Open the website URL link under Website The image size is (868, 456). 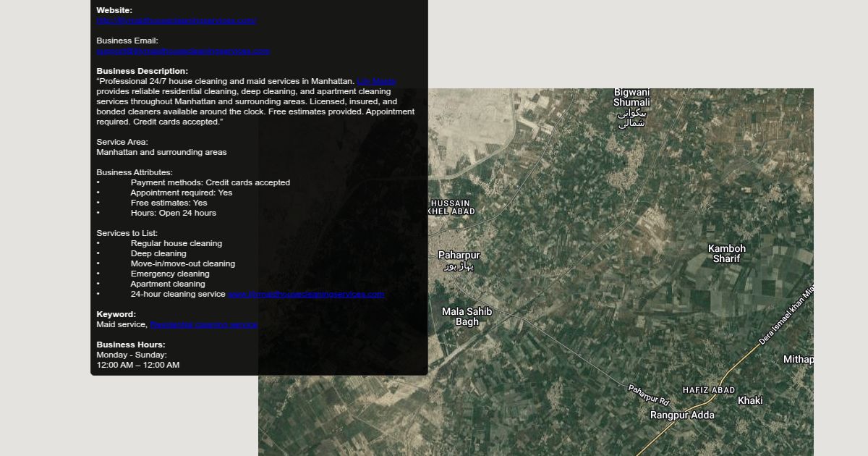[176, 21]
